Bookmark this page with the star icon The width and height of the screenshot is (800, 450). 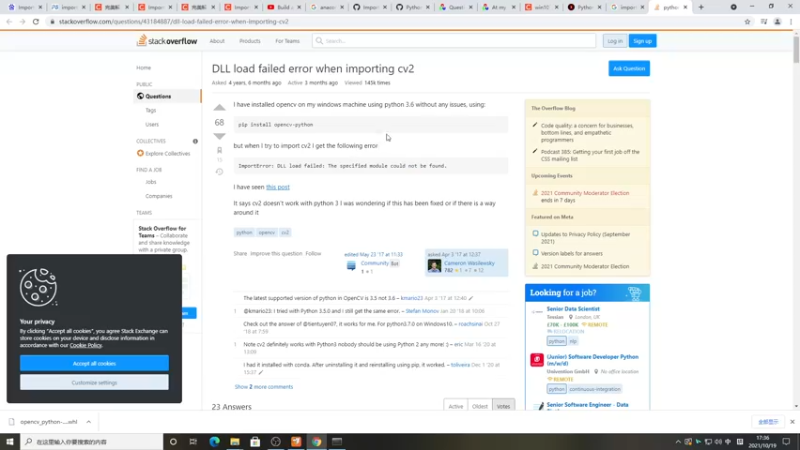pyautogui.click(x=747, y=22)
